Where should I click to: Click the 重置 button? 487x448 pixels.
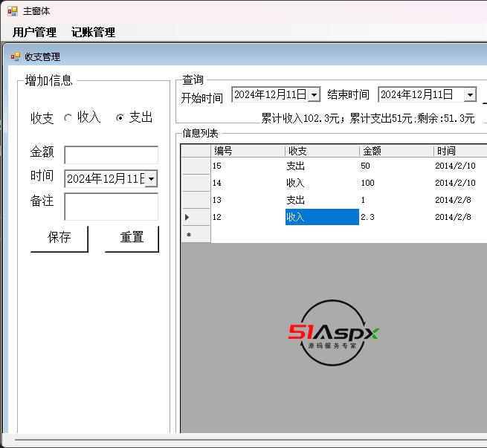coord(132,238)
